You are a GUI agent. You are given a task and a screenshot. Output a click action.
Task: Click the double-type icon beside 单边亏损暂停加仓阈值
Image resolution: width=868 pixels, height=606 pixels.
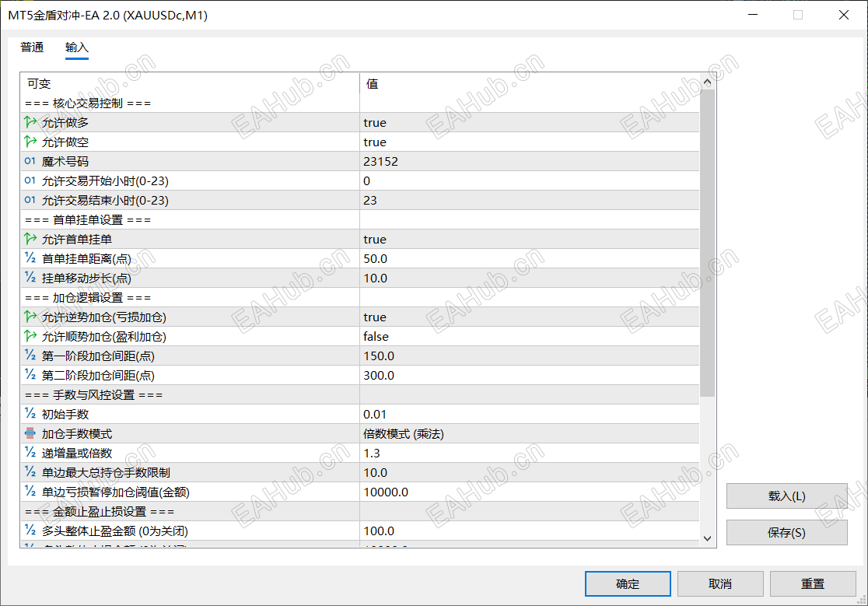[30, 492]
